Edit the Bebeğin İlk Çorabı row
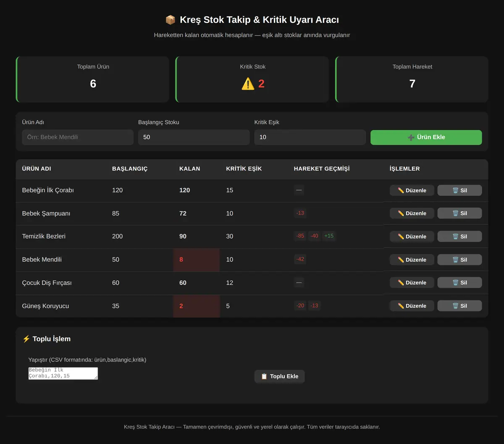Viewport: 504px width, 444px height. point(412,190)
